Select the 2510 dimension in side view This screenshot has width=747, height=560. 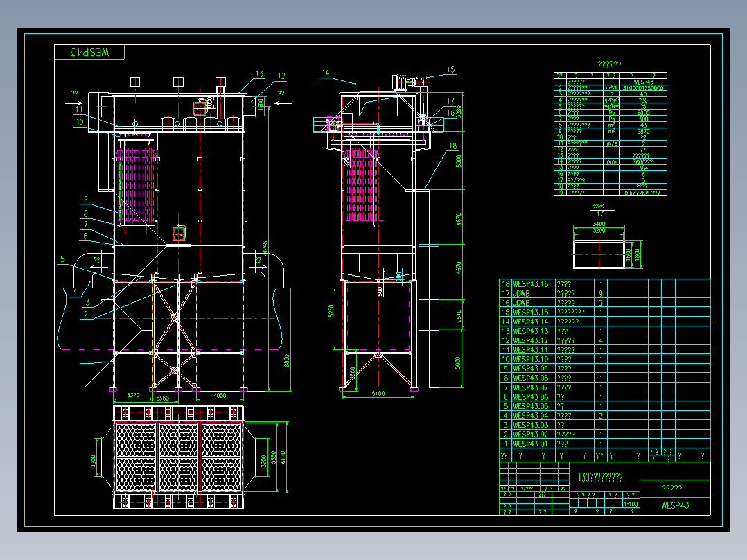point(459,315)
